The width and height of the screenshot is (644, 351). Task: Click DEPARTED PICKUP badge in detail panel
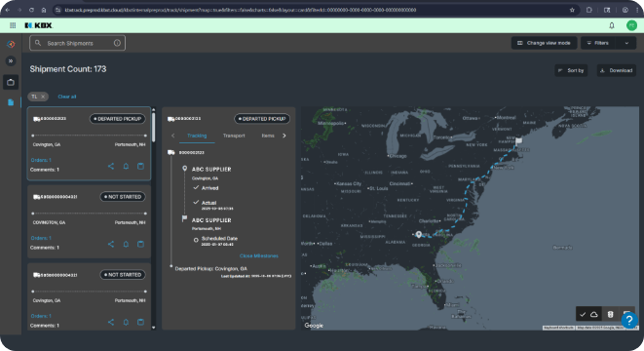(262, 119)
